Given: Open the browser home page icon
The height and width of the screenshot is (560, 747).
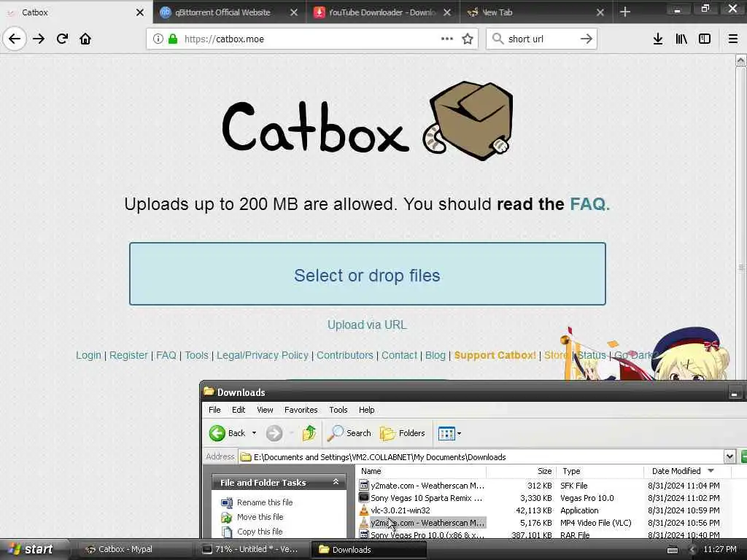Looking at the screenshot, I should (x=85, y=39).
